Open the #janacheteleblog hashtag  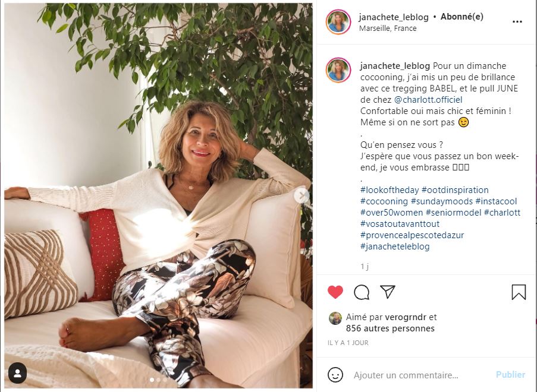(395, 246)
